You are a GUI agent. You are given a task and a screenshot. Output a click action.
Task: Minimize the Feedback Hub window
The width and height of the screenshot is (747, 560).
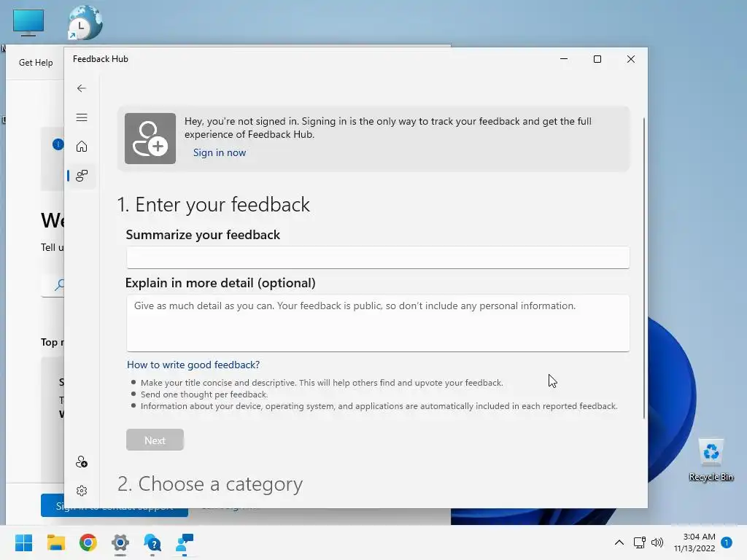click(x=564, y=59)
